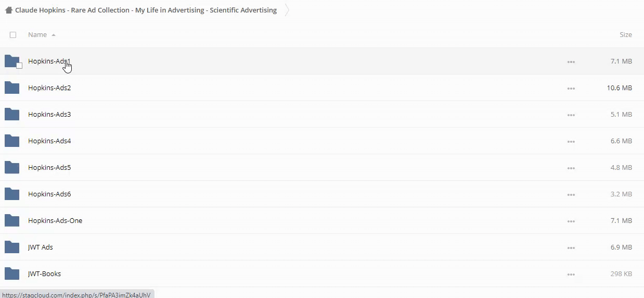Open more actions for Hopkins-Ads-One
This screenshot has height=298, width=644.
[571, 221]
